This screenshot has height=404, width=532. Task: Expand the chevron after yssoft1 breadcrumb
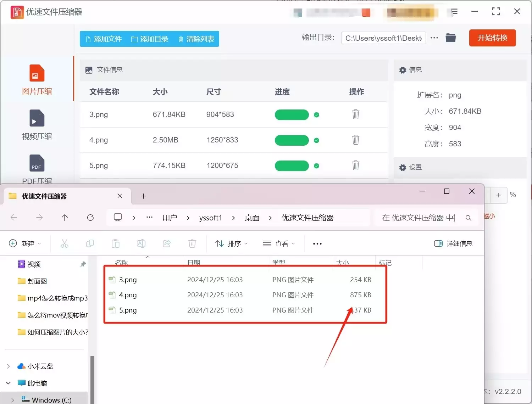[x=233, y=218]
